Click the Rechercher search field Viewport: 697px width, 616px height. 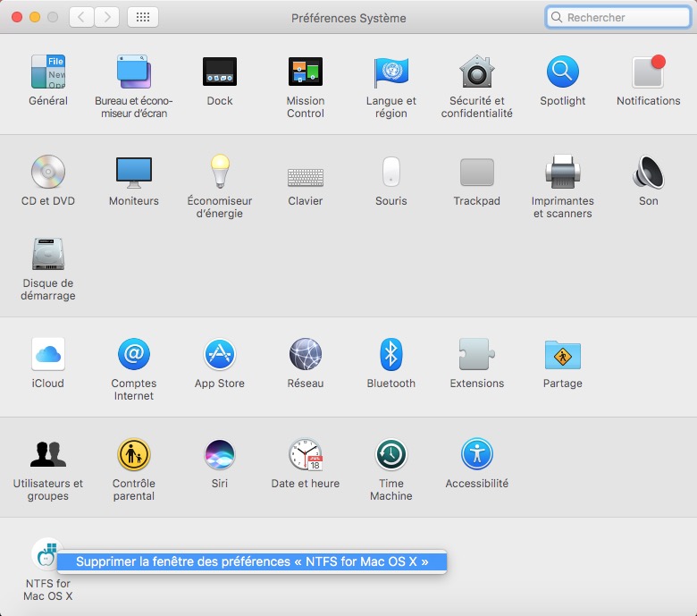[617, 17]
